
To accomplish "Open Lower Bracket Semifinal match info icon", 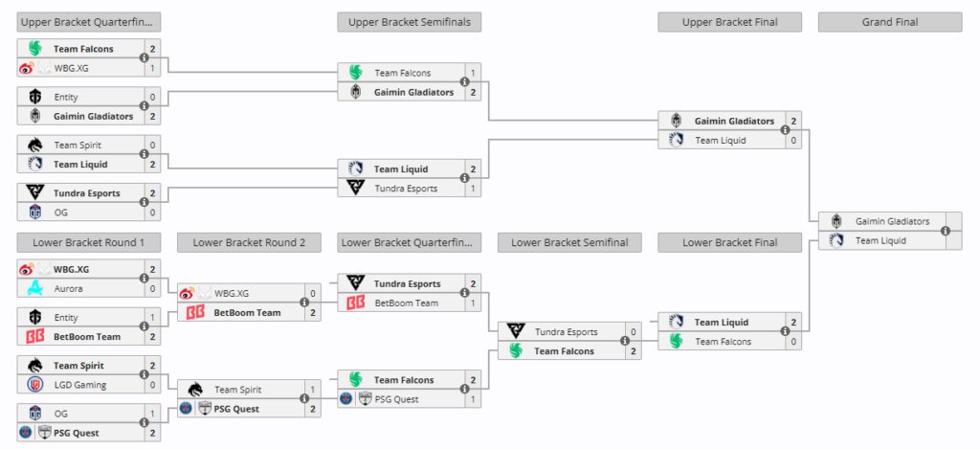I will click(x=624, y=342).
